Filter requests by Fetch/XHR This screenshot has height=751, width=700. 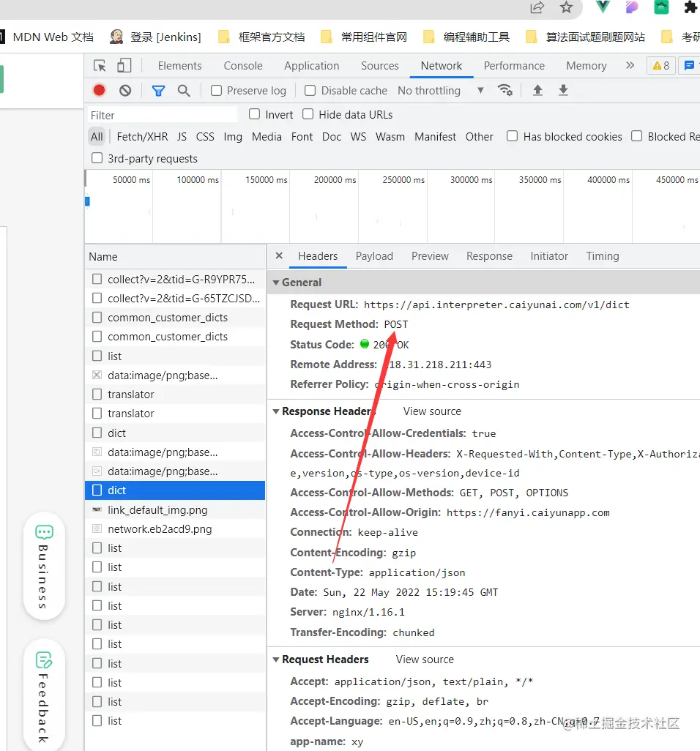[142, 137]
